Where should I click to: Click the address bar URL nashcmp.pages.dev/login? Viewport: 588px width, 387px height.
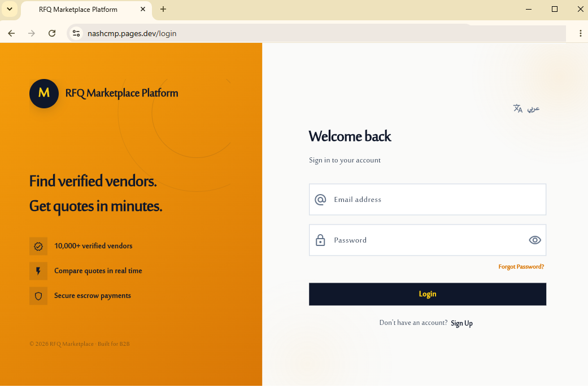(132, 33)
